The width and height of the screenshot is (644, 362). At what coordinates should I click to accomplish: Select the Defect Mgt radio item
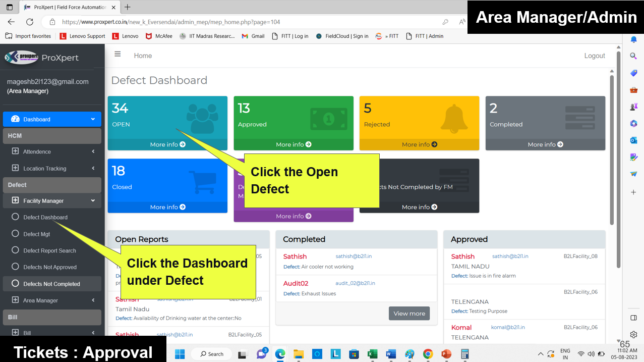(x=36, y=234)
